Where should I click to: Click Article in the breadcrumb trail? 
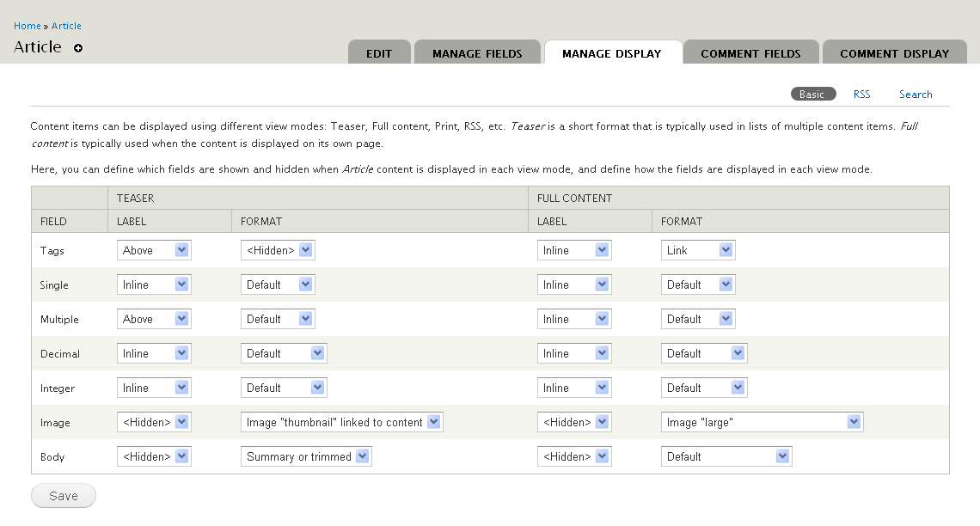pos(66,25)
